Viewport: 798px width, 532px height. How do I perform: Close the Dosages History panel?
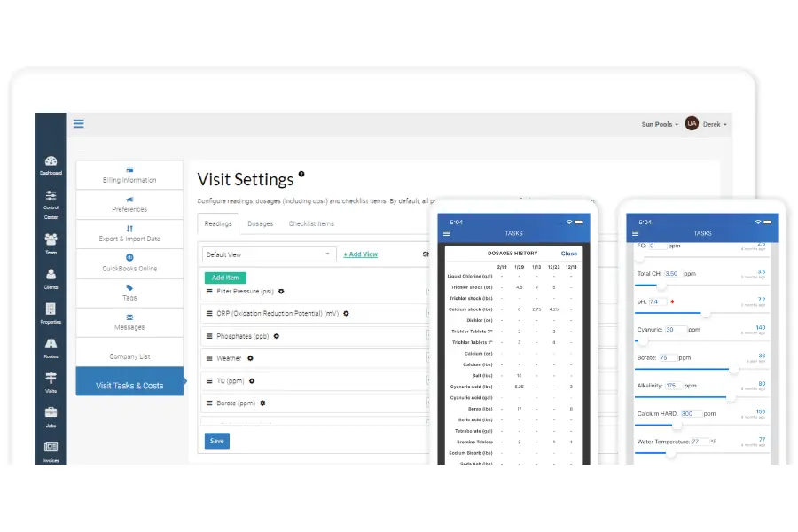coord(569,254)
